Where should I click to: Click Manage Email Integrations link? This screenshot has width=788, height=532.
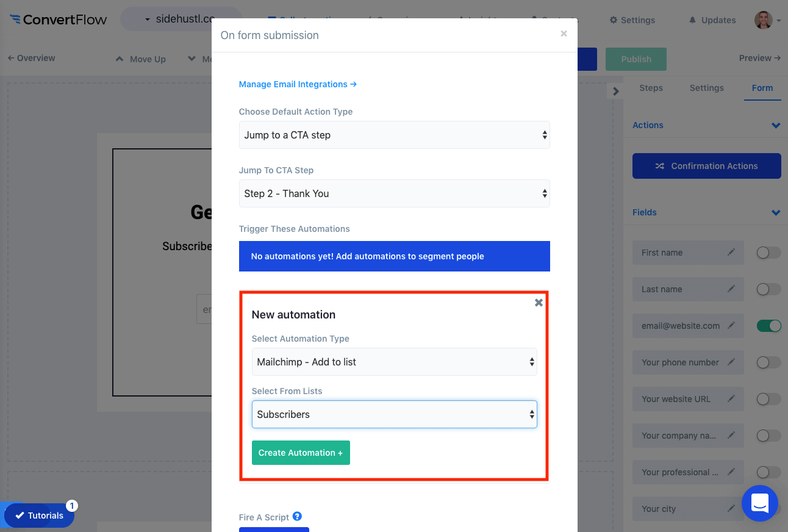298,84
